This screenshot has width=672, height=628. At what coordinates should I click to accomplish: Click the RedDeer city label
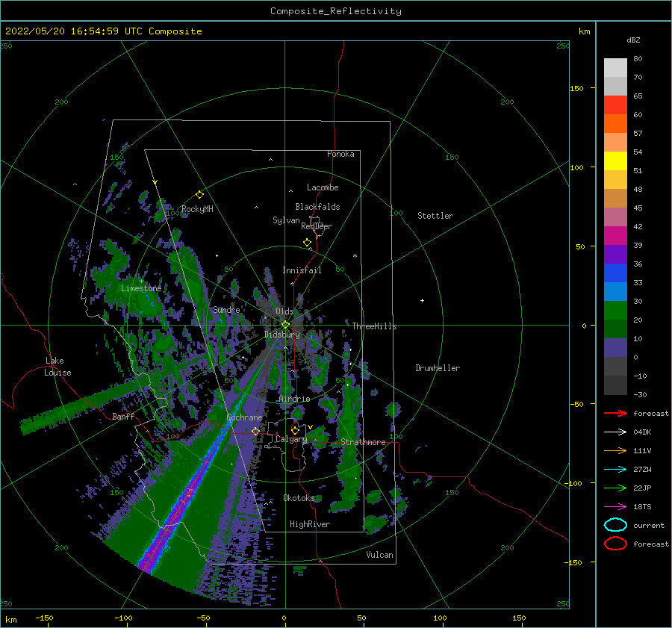point(317,226)
